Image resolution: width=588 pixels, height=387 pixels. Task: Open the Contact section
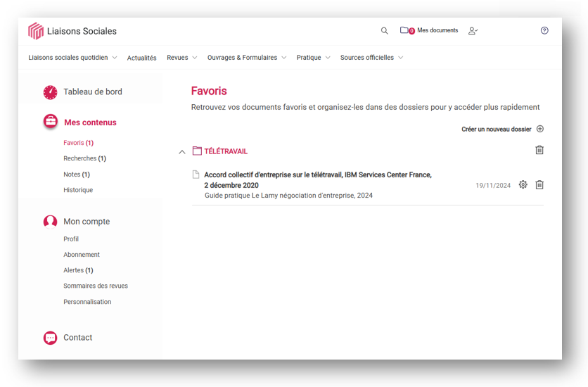[x=77, y=338]
